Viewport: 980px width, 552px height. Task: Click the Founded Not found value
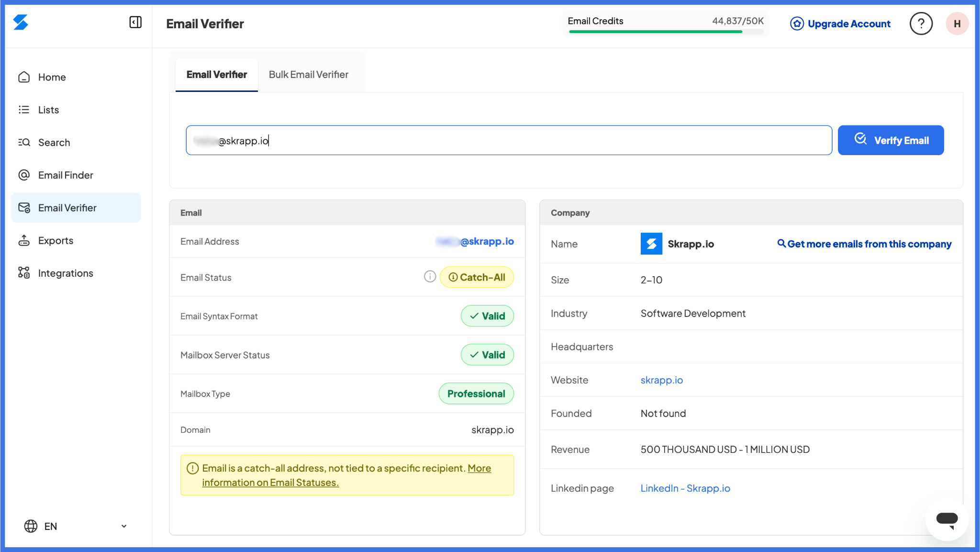[x=663, y=413]
